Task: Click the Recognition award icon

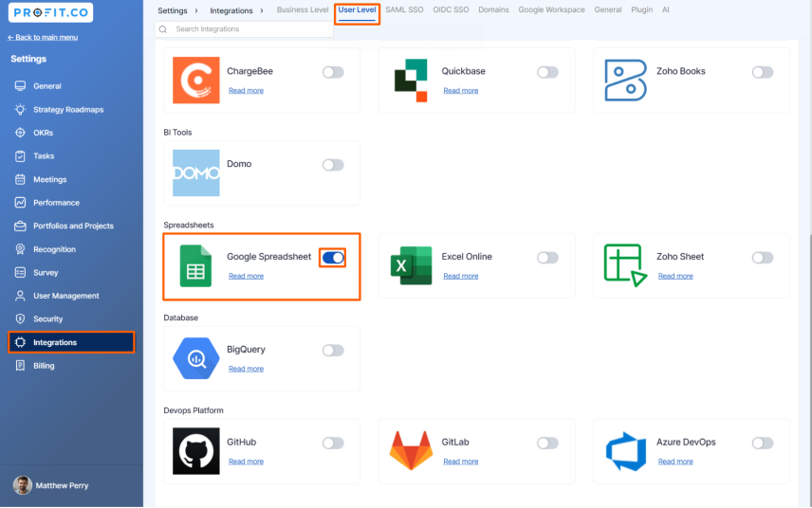Action: [20, 249]
